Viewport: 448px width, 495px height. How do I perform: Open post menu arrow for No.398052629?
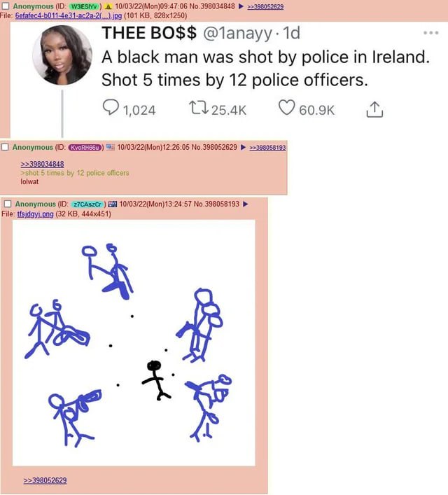coord(243,147)
